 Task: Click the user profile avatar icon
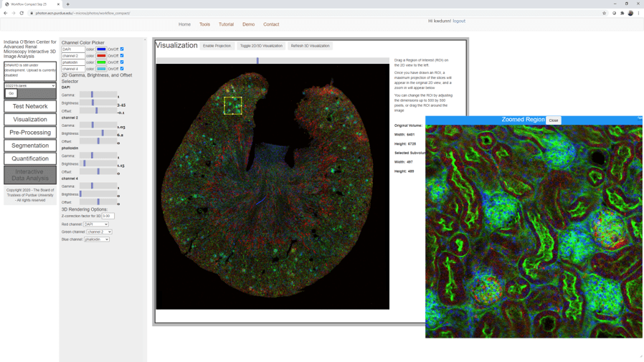click(x=630, y=13)
